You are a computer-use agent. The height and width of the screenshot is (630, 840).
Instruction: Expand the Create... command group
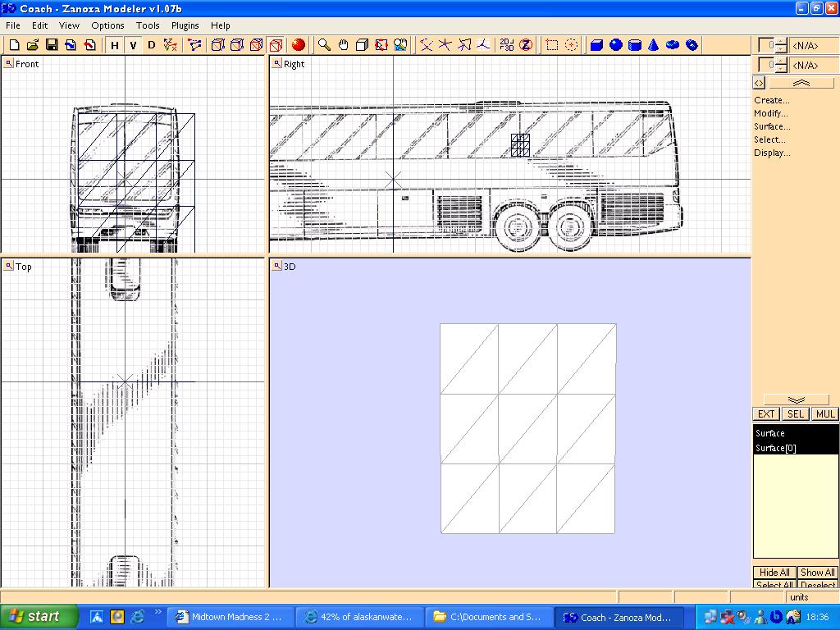[x=772, y=100]
